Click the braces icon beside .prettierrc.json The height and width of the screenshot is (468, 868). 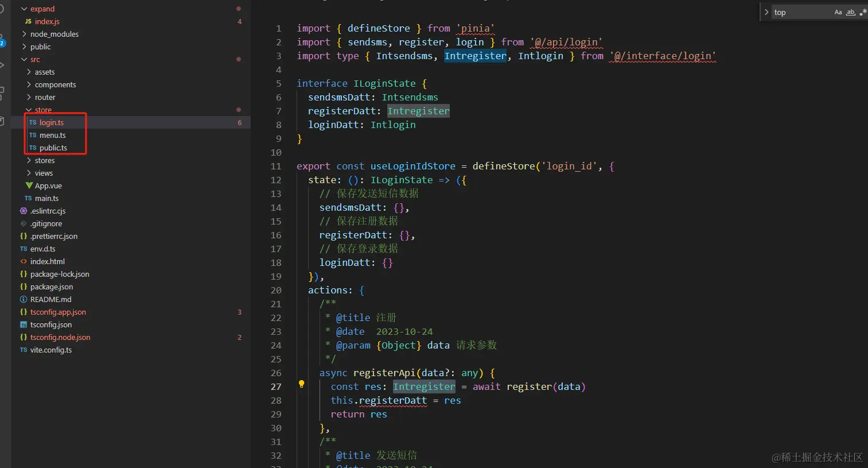coord(24,236)
